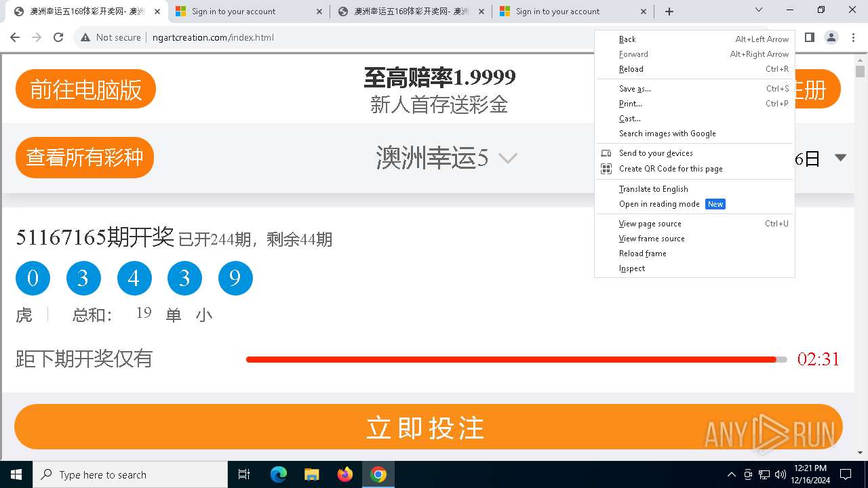Click the browser forward arrow button
This screenshot has width=868, height=488.
click(37, 37)
